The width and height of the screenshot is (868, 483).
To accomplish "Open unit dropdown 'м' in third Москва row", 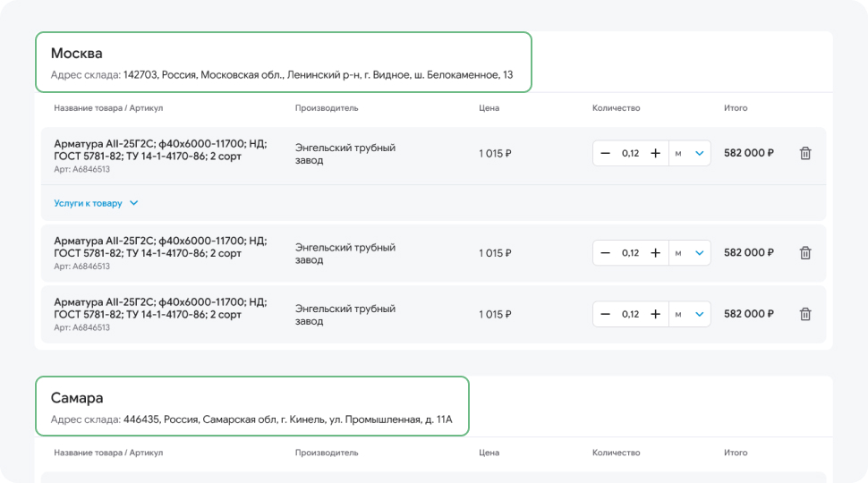I will (x=690, y=314).
